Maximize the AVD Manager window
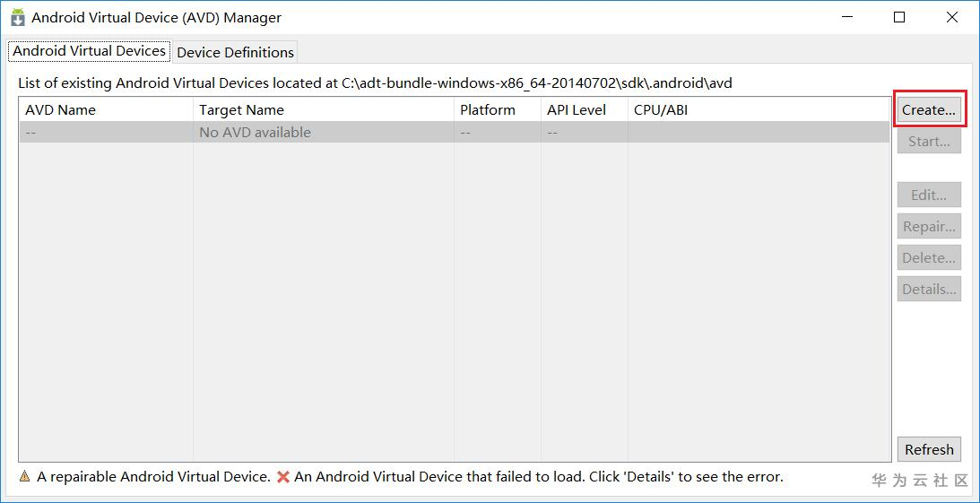 899,17
